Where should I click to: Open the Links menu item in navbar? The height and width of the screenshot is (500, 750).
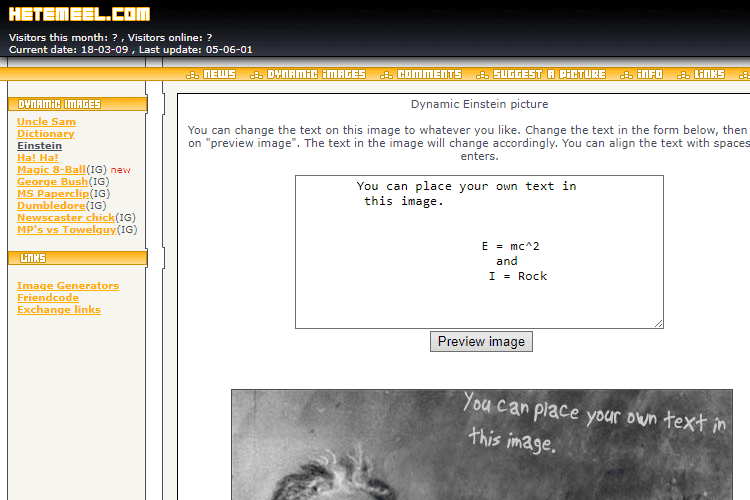[709, 74]
